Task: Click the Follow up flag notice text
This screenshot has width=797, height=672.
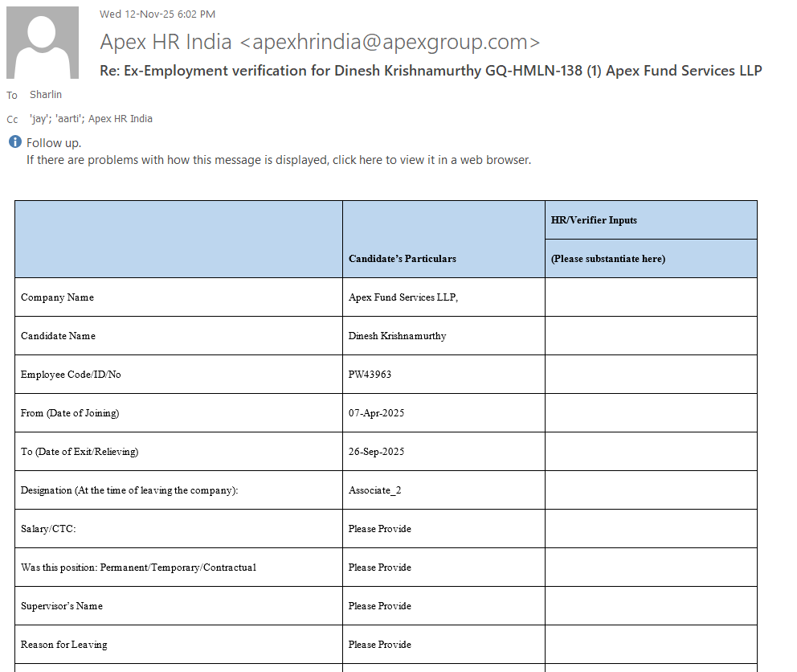Action: click(x=54, y=143)
